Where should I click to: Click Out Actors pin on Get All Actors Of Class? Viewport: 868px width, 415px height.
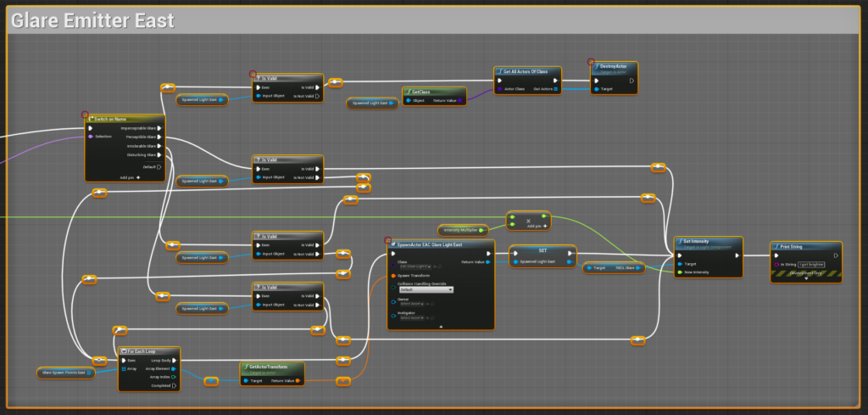pos(556,88)
